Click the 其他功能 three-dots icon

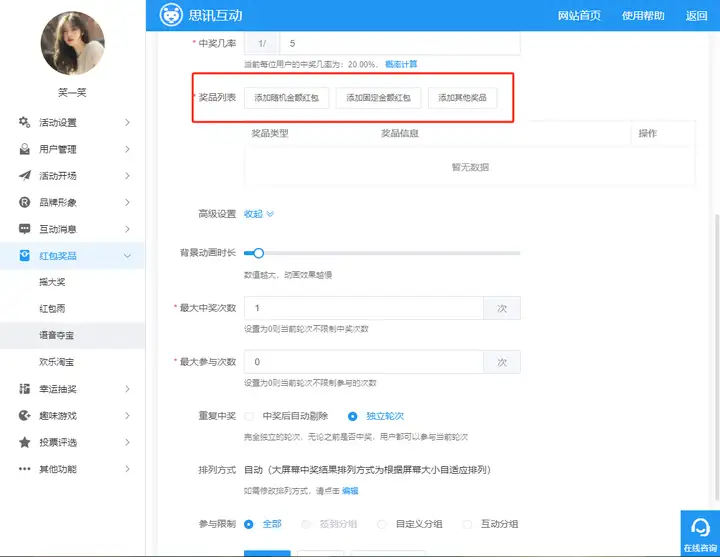(x=24, y=469)
